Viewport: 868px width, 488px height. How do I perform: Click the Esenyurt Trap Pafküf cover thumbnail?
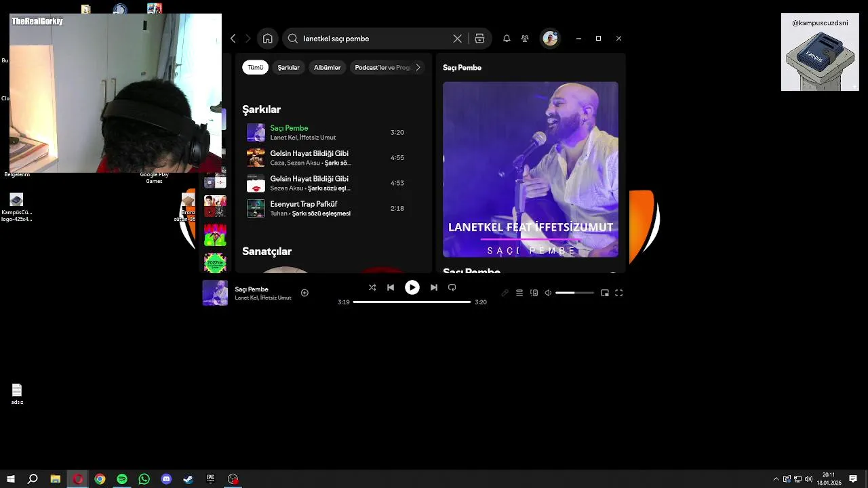(256, 208)
